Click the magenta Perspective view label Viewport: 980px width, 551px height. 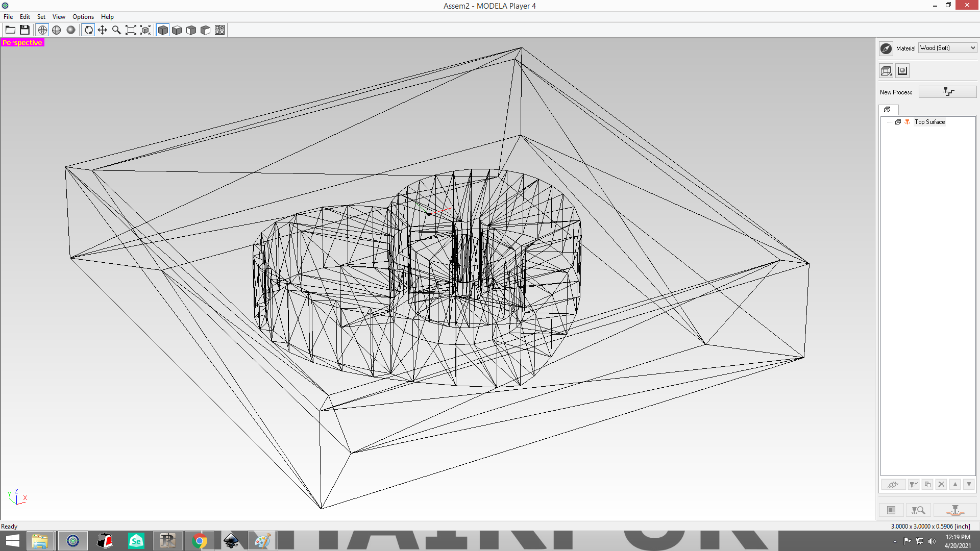point(22,43)
